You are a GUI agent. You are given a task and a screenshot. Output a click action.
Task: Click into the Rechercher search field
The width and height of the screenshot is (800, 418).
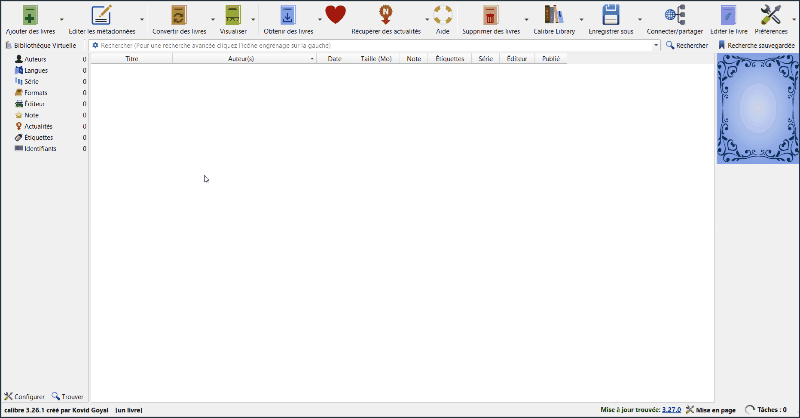[375, 45]
